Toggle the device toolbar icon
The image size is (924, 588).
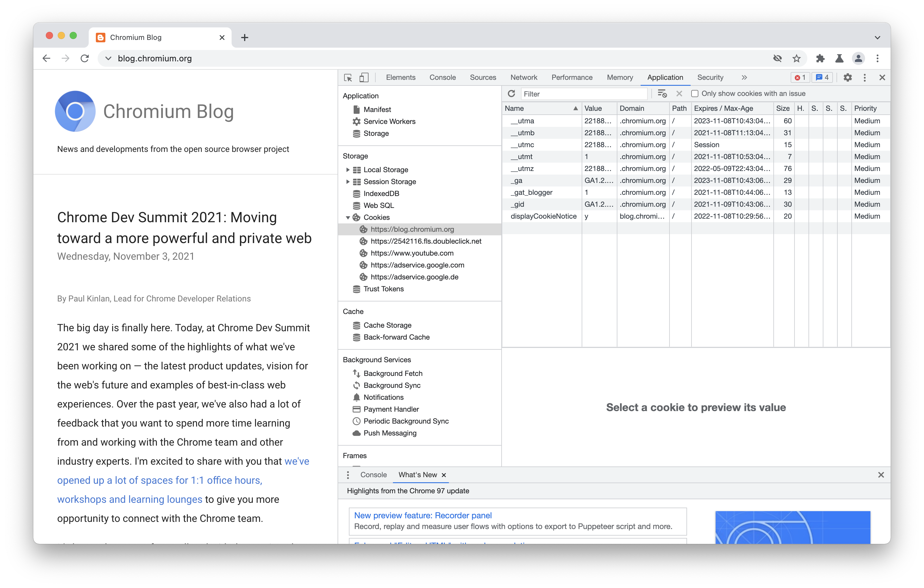pos(364,77)
